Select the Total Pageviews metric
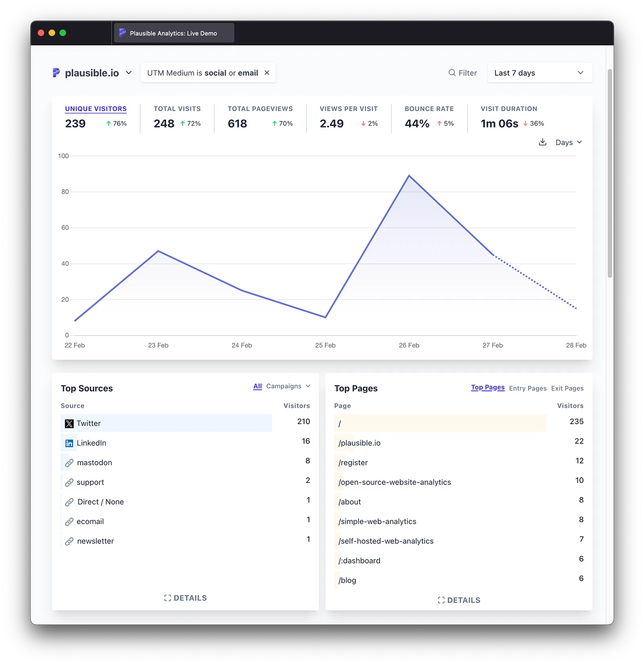Viewport: 644px width, 665px height. tap(260, 117)
